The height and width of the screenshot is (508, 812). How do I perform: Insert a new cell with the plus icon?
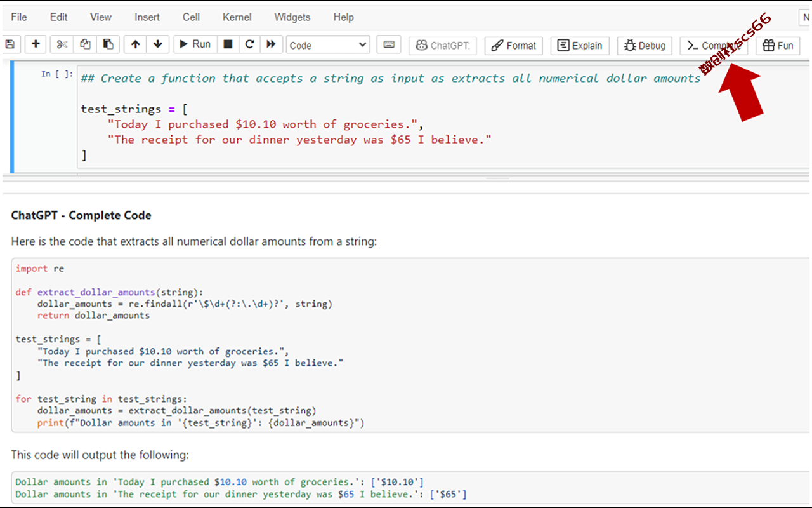tap(36, 44)
